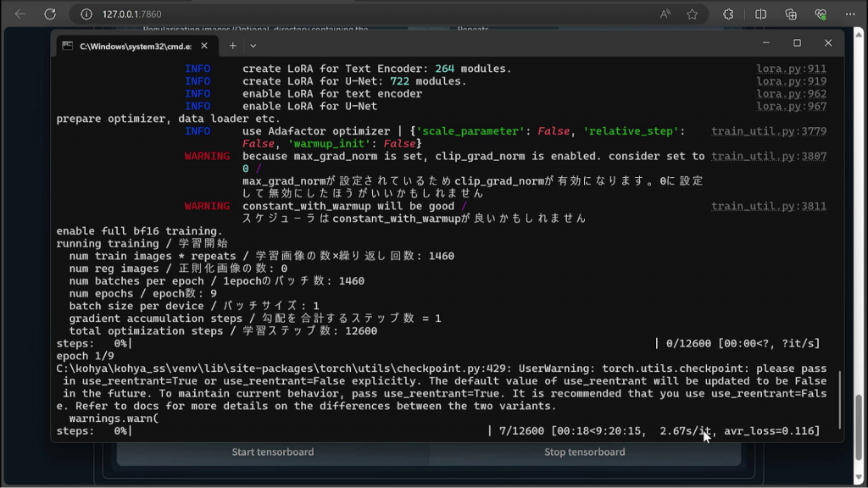The height and width of the screenshot is (488, 868).
Task: Click the 127.0.0.1:7860 address bar
Action: (131, 14)
